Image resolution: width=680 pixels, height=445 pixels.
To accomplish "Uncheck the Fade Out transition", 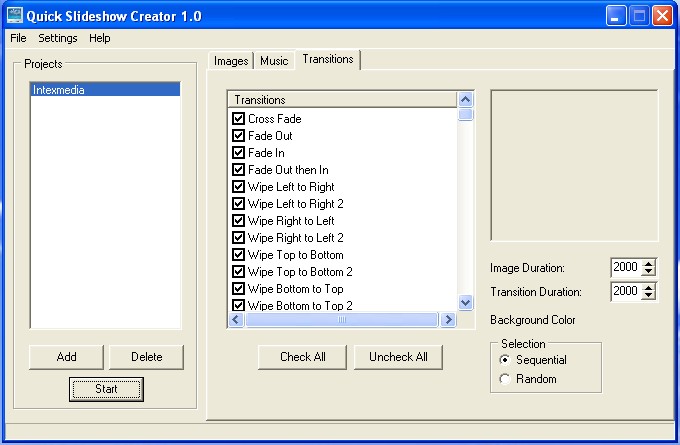I will pyautogui.click(x=238, y=135).
